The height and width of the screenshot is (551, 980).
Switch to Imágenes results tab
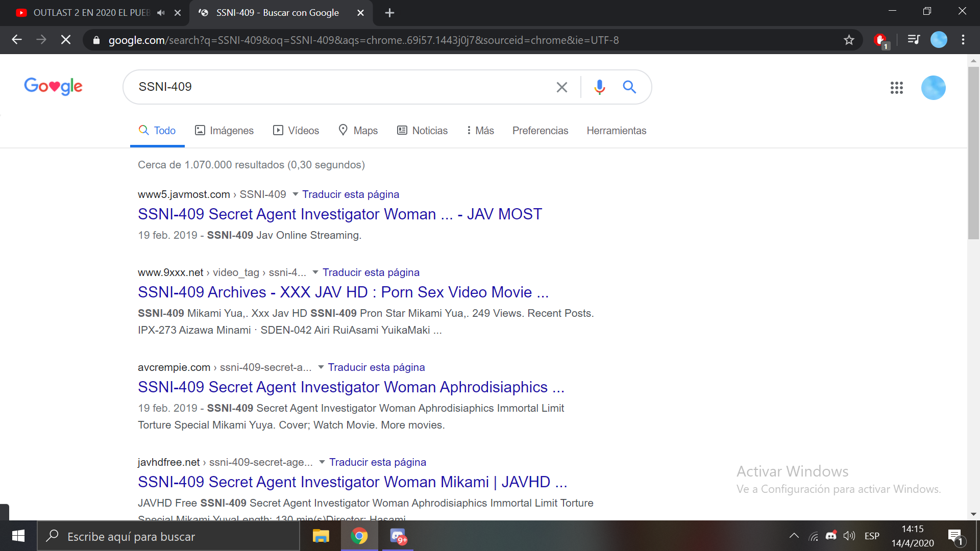click(224, 131)
